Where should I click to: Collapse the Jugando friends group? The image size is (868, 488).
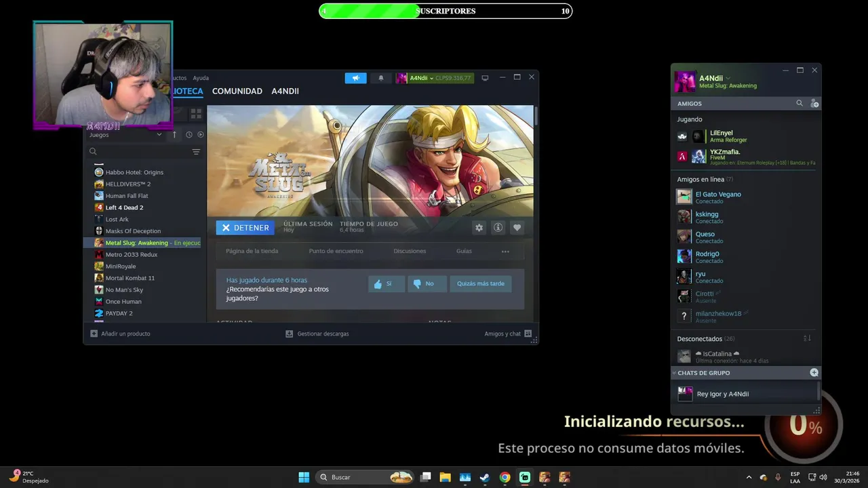pos(690,119)
